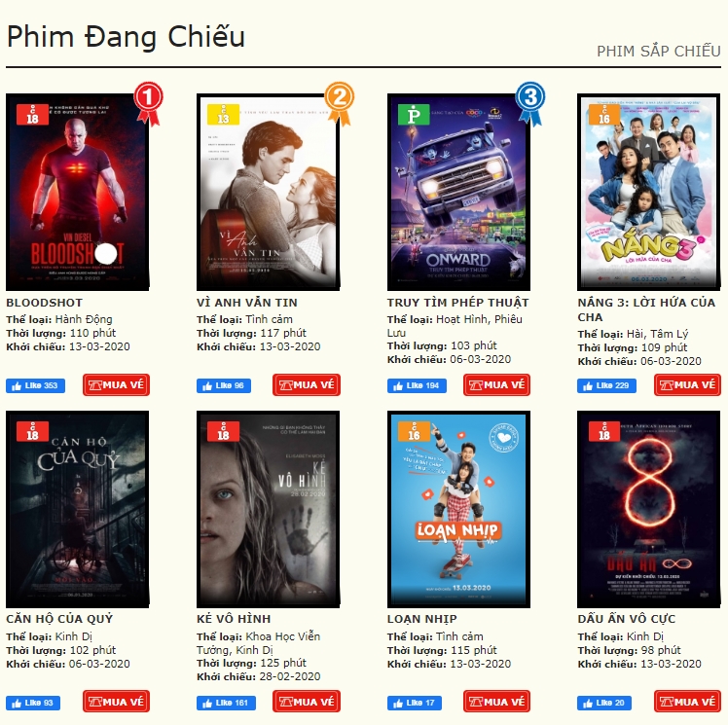The image size is (728, 725).
Task: Click Mua Vé under Loạn Nhịp
Action: 496,702
